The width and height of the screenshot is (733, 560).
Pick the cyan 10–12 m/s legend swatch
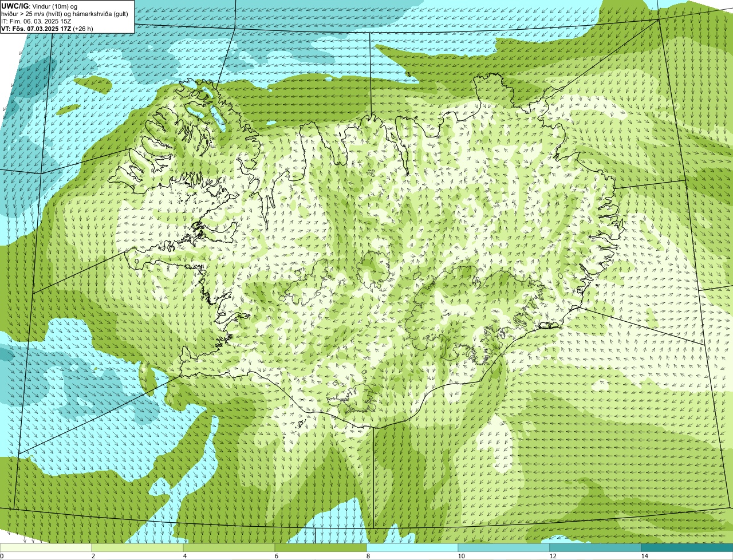504,547
